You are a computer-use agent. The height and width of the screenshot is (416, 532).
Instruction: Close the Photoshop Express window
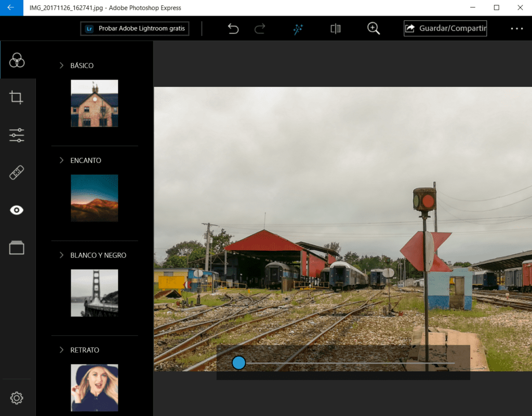pyautogui.click(x=520, y=7)
